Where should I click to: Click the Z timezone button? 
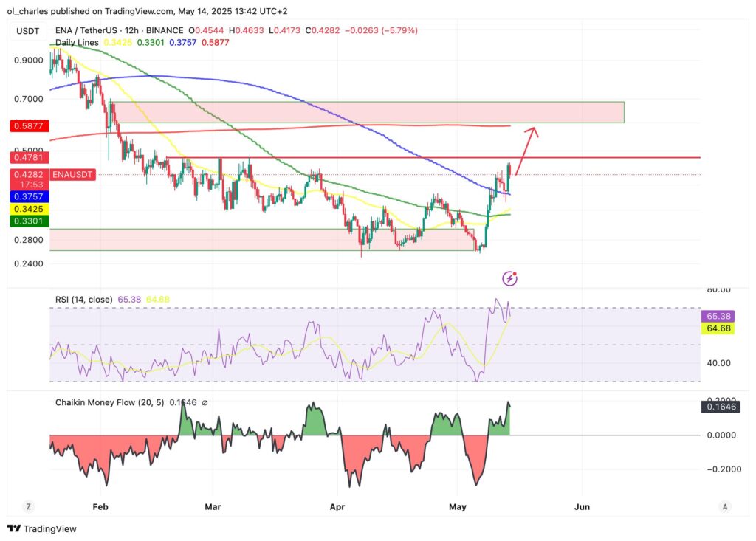click(x=28, y=506)
